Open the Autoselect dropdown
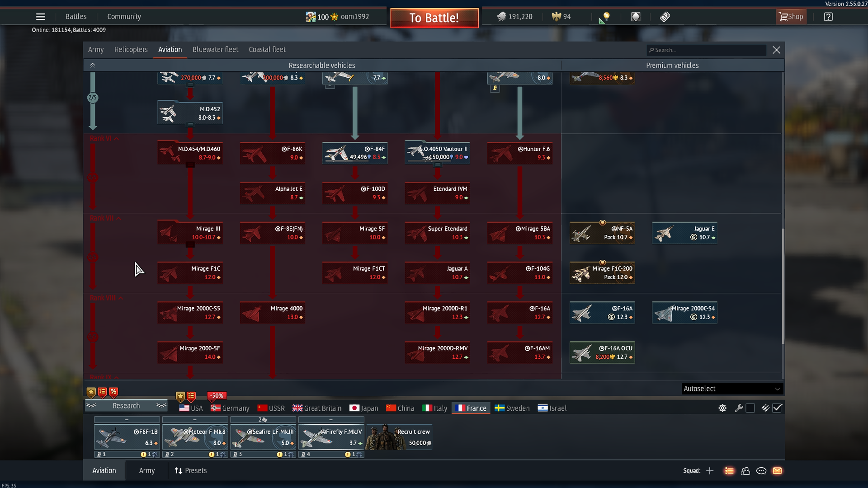Image resolution: width=868 pixels, height=488 pixels. [x=732, y=389]
